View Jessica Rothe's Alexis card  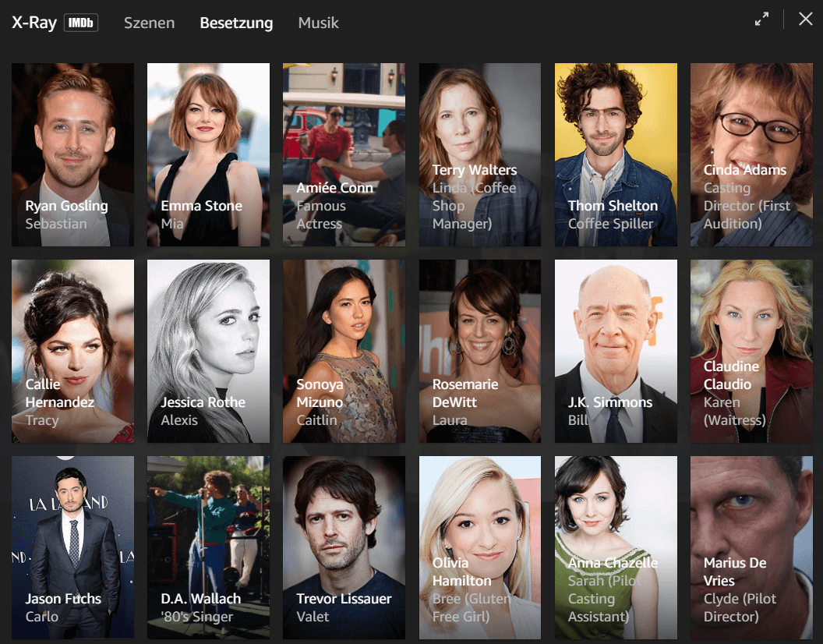click(x=208, y=352)
